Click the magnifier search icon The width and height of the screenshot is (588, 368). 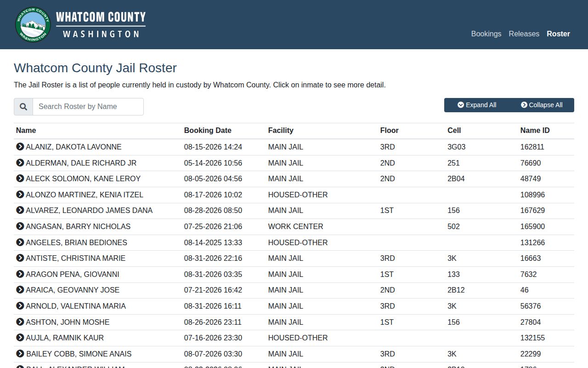(23, 107)
